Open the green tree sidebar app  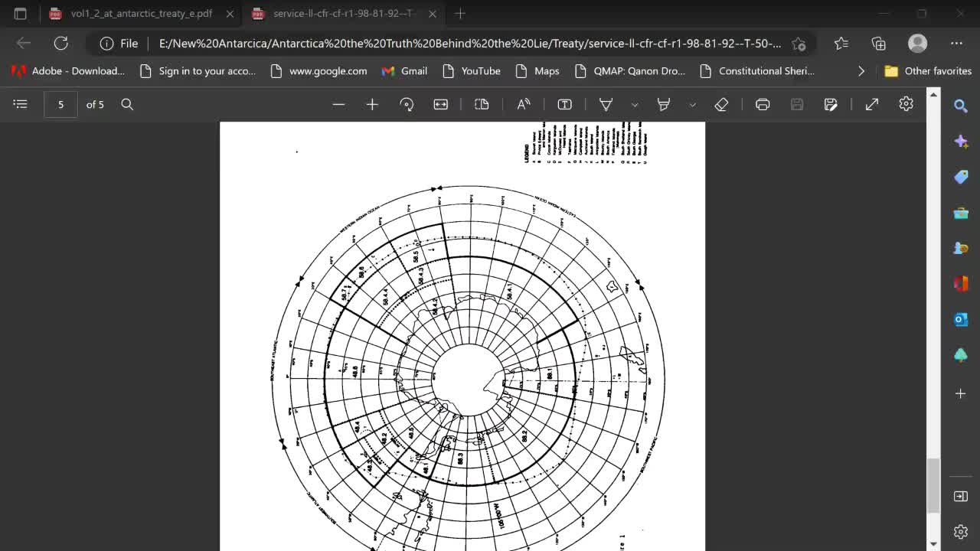(x=961, y=355)
